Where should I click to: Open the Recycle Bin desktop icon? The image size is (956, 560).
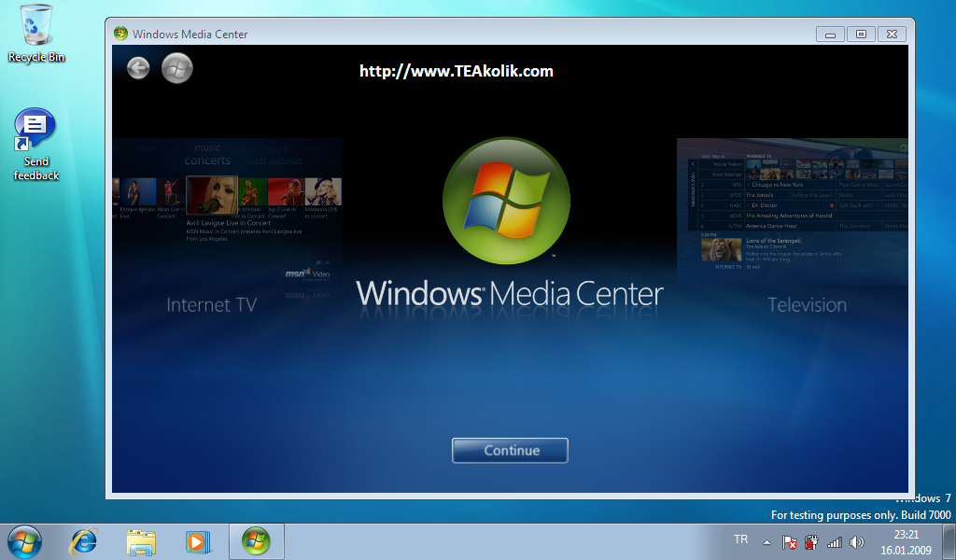(36, 34)
